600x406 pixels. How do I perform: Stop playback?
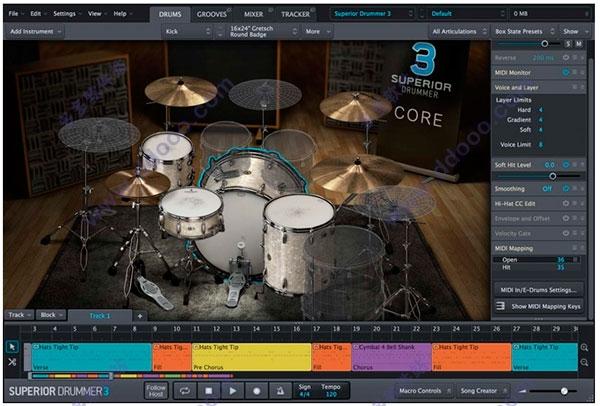(x=209, y=391)
